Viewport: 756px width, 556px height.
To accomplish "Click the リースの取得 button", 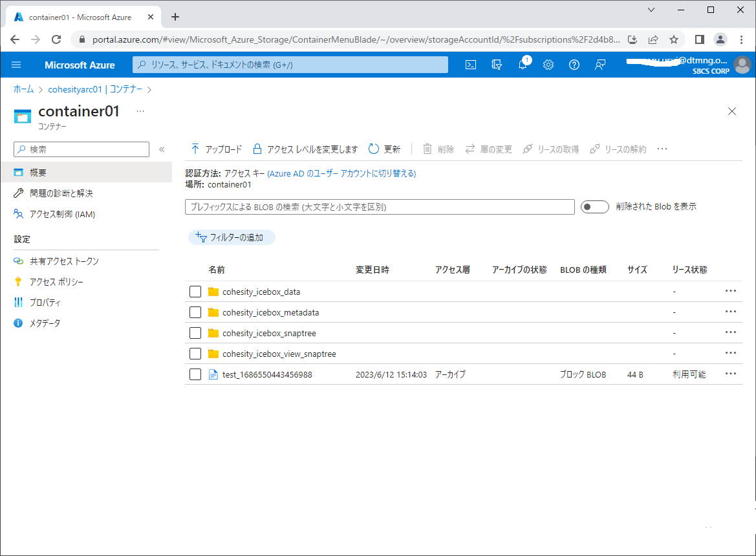I will pos(551,149).
